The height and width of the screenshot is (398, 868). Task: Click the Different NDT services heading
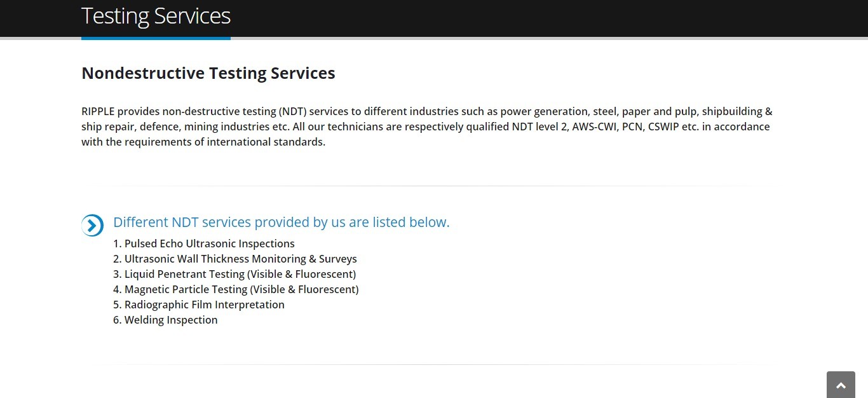(x=281, y=222)
